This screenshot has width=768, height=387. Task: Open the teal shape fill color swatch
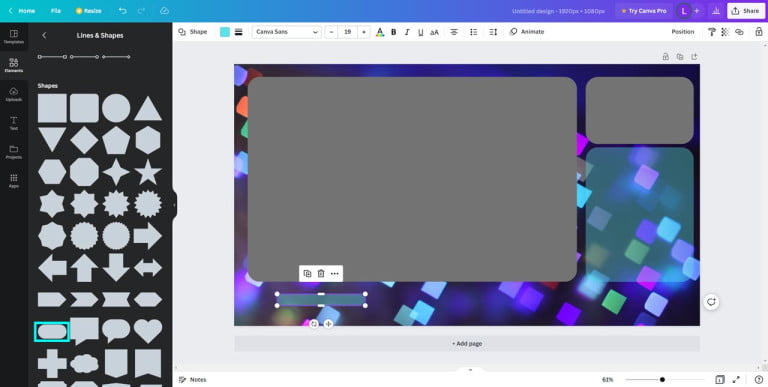pyautogui.click(x=225, y=32)
